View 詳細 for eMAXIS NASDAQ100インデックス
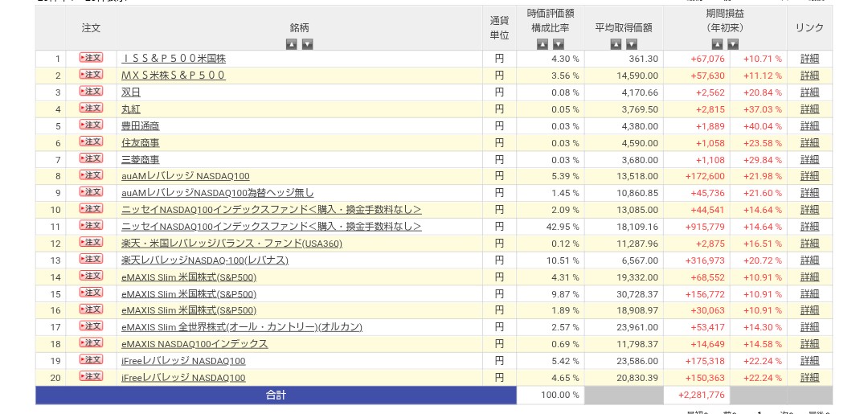The height and width of the screenshot is (414, 868). pyautogui.click(x=809, y=344)
